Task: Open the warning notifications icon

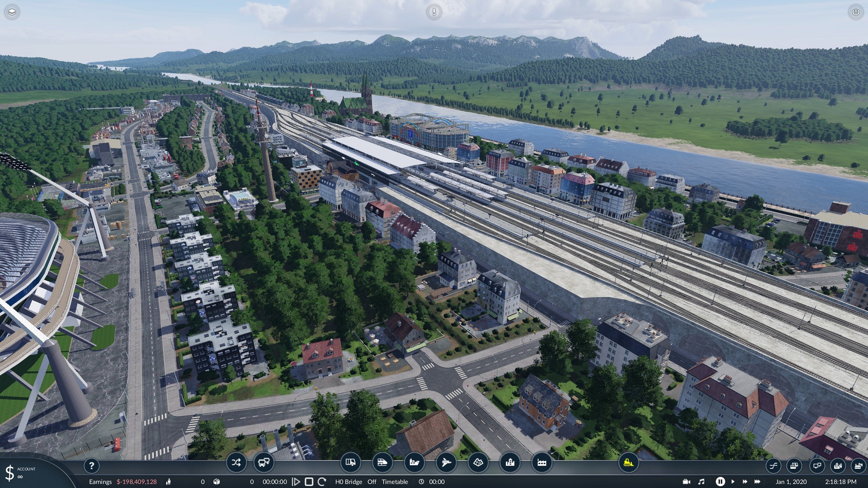Action: point(434,12)
